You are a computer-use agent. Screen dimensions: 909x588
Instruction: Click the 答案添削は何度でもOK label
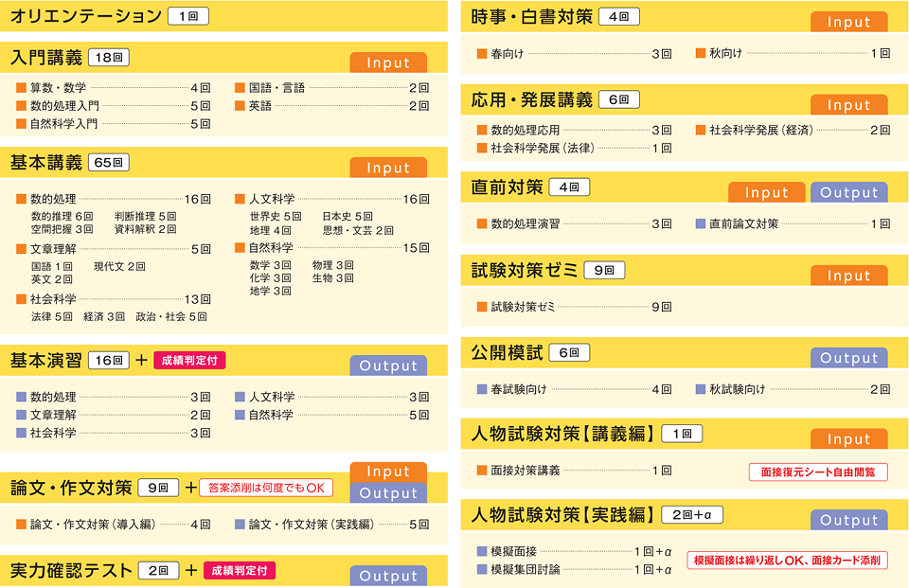pyautogui.click(x=266, y=489)
